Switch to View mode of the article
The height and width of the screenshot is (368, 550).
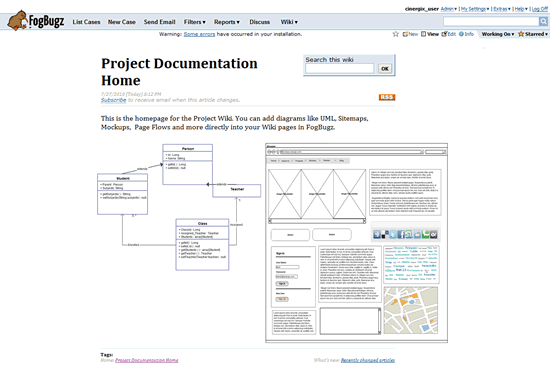click(x=430, y=34)
